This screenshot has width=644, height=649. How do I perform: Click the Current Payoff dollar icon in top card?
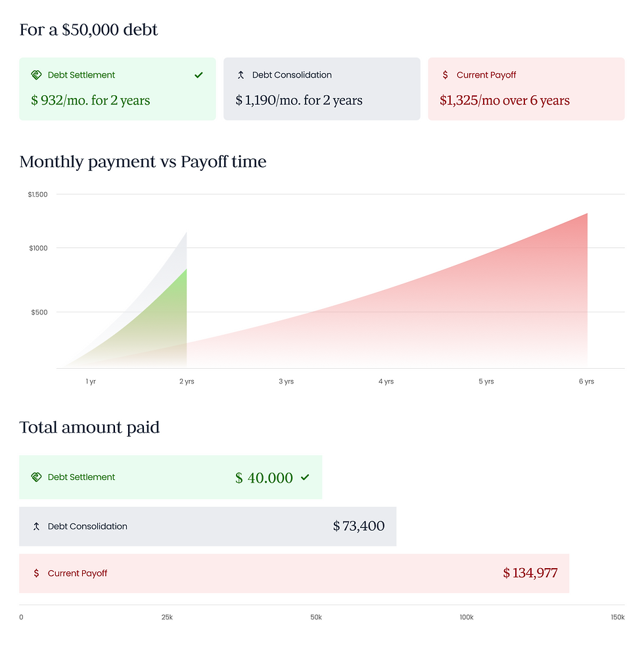(x=445, y=75)
